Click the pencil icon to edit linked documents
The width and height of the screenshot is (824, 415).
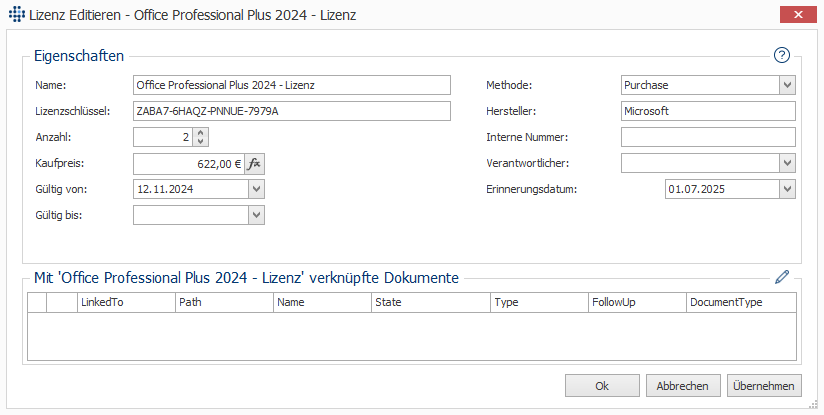pos(782,277)
